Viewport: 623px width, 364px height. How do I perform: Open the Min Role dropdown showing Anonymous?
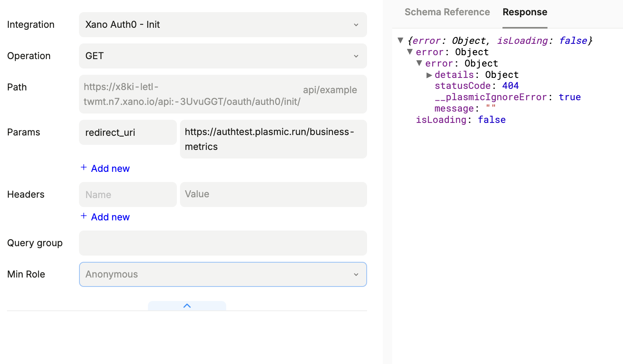222,274
